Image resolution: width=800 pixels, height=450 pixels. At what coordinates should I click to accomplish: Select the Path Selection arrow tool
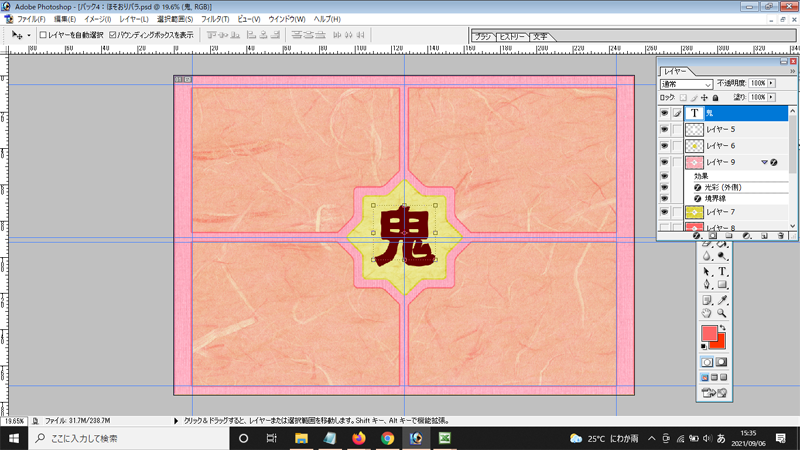pyautogui.click(x=707, y=271)
